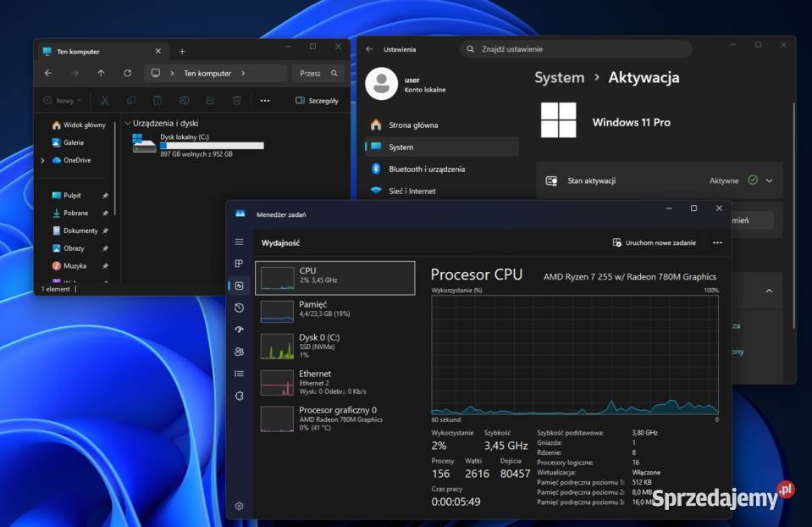This screenshot has height=527, width=812.
Task: Click Delete trash icon in Explorer toolbar
Action: tap(237, 101)
